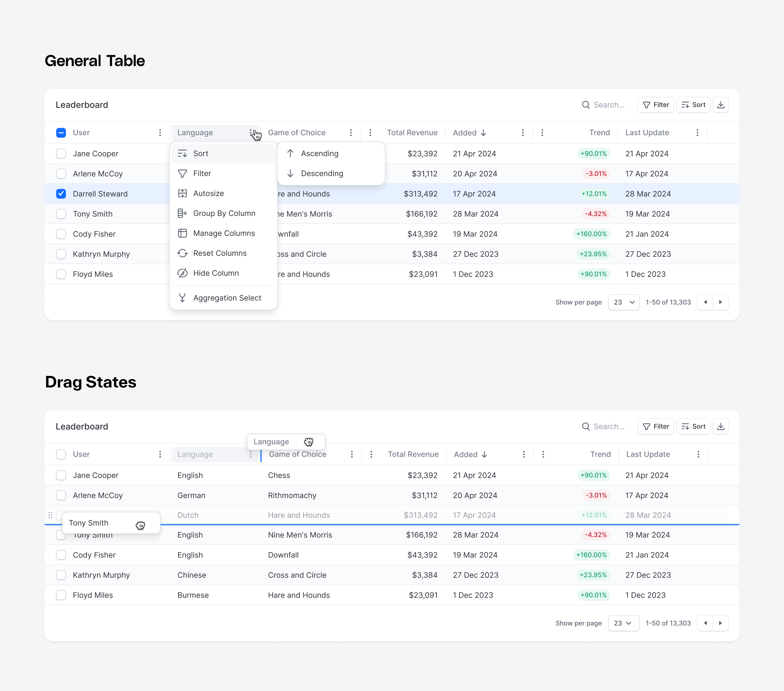Open the search icon in Leaderboard header
The height and width of the screenshot is (691, 784).
coord(587,105)
